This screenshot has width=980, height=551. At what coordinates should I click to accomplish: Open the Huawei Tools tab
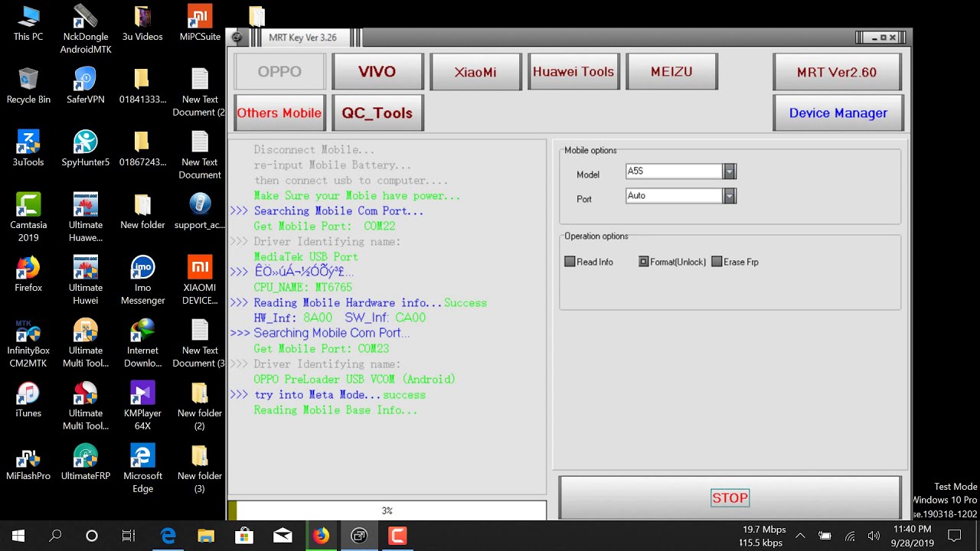pyautogui.click(x=573, y=72)
